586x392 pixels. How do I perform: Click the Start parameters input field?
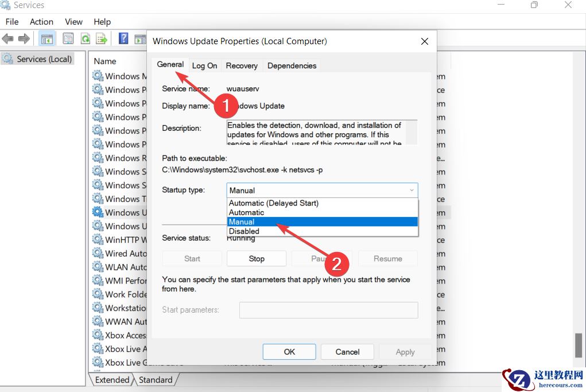pos(328,310)
